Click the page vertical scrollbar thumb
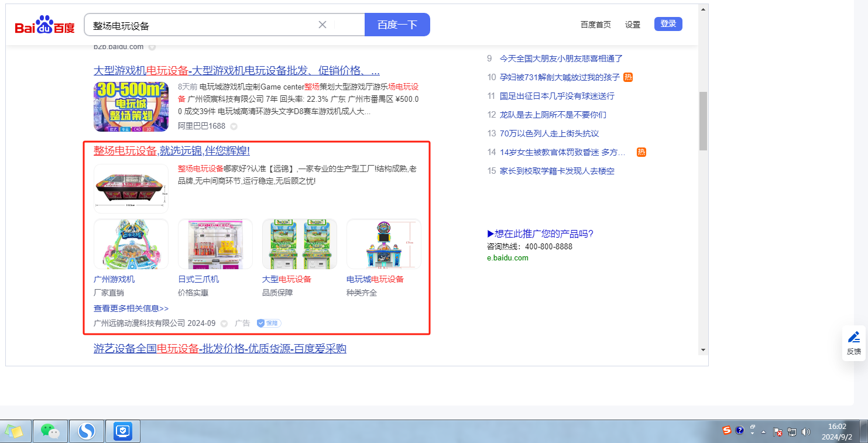The width and height of the screenshot is (868, 443). (x=703, y=121)
